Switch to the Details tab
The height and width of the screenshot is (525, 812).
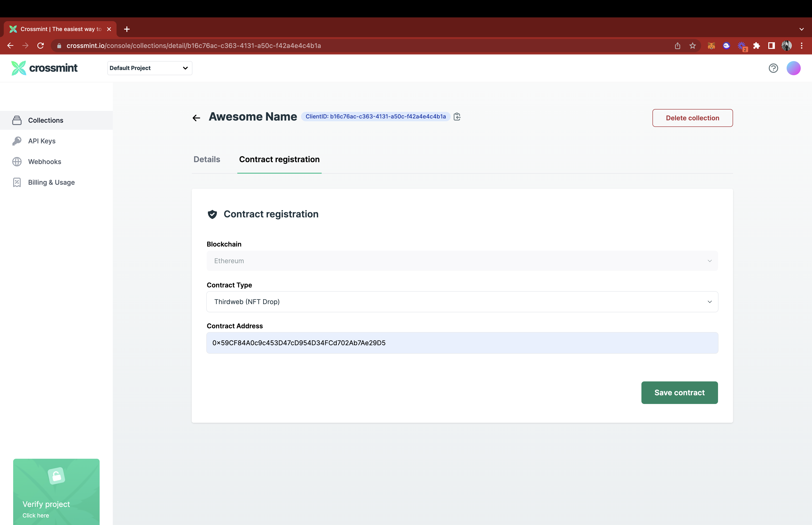tap(207, 159)
